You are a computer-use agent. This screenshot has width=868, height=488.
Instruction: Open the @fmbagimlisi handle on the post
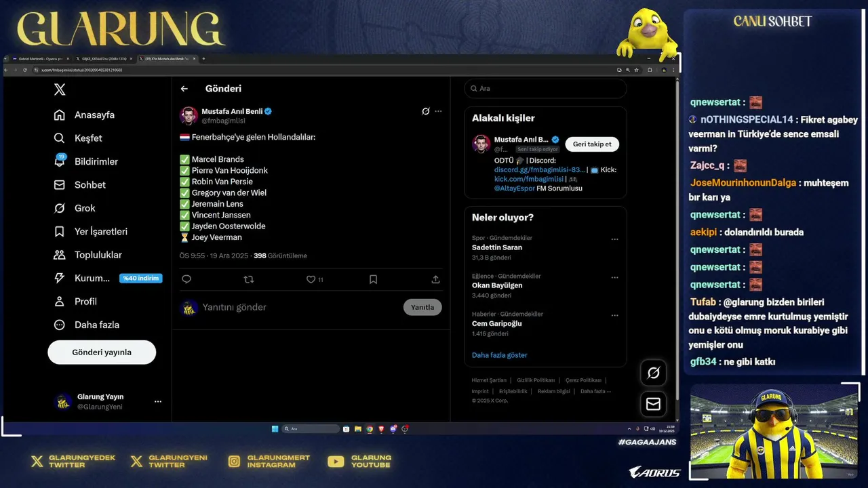[x=223, y=121]
